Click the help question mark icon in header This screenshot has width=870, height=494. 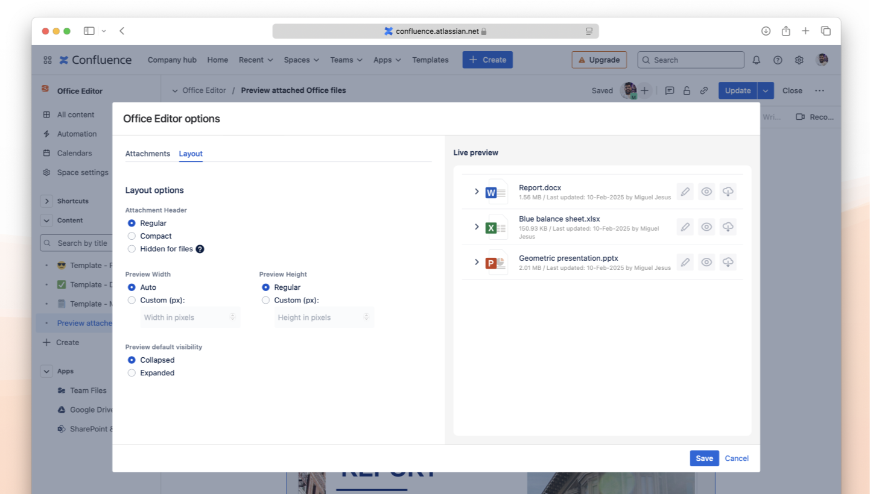point(778,60)
